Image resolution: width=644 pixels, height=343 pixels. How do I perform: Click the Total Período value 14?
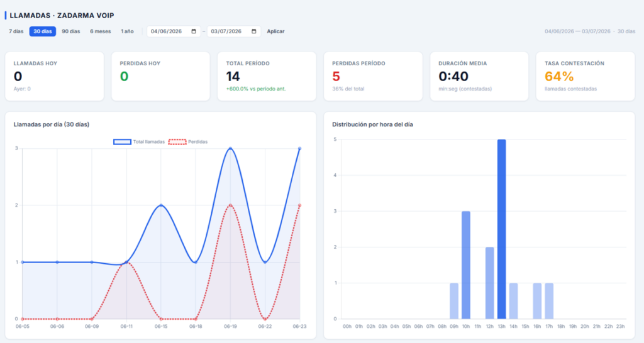[233, 76]
